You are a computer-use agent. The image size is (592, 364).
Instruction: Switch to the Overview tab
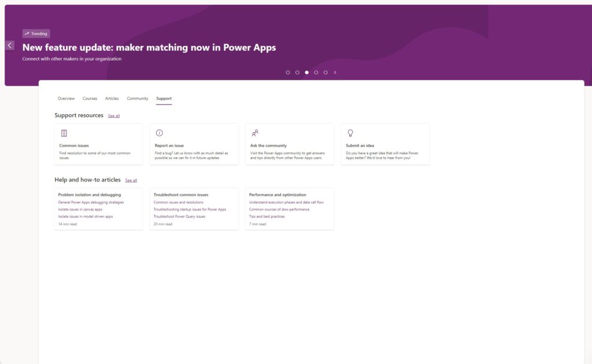click(x=66, y=99)
